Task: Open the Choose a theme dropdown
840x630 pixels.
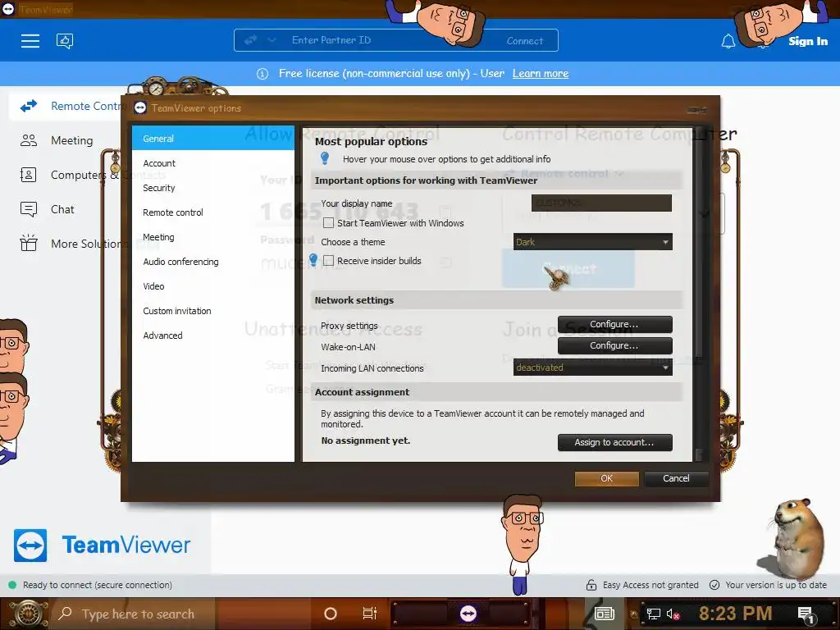Action: coord(592,242)
